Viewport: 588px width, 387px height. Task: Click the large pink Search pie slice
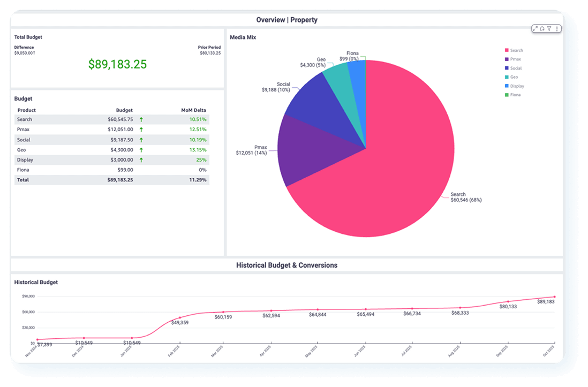(386, 182)
